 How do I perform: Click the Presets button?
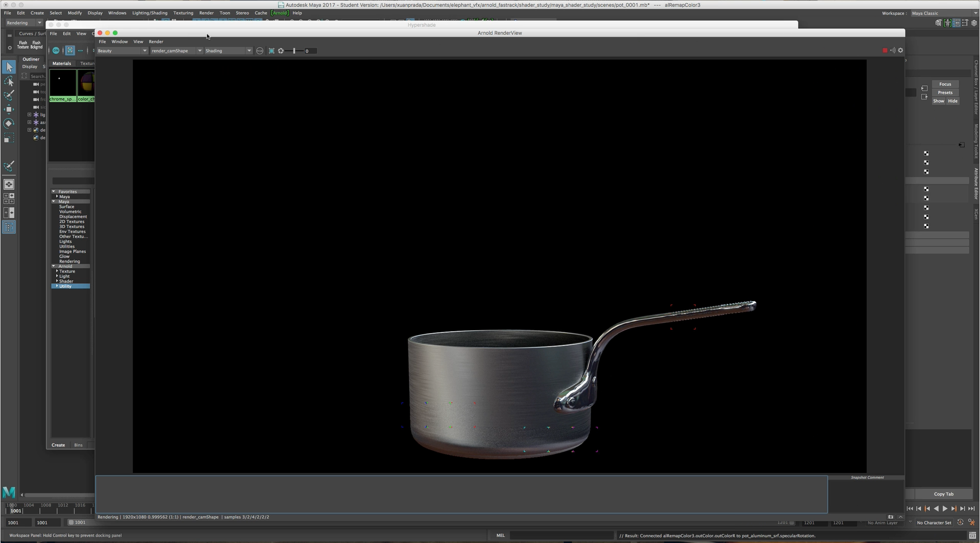[945, 93]
